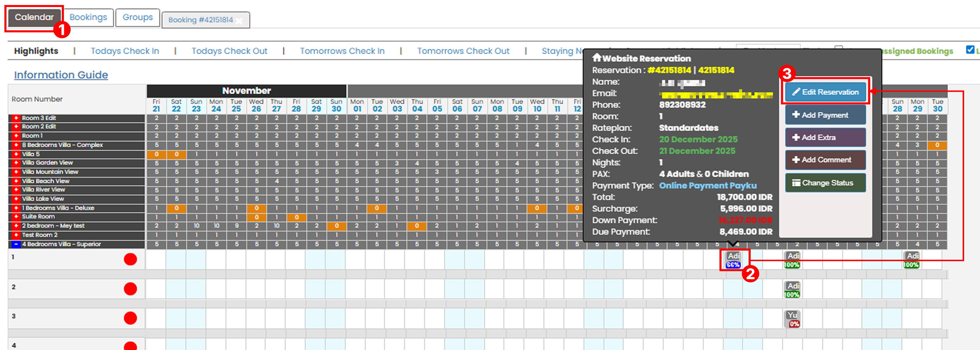Select the Mon 01 date header

tap(357, 106)
